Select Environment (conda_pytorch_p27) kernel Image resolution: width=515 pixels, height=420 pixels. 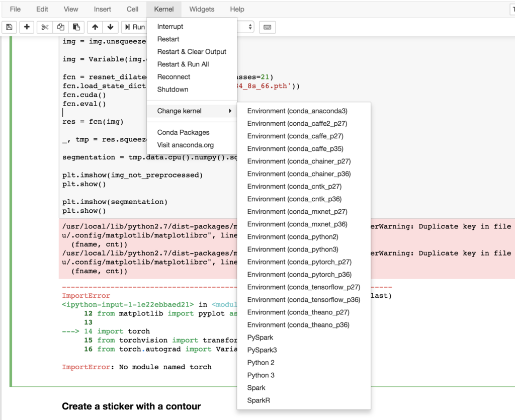click(304, 262)
